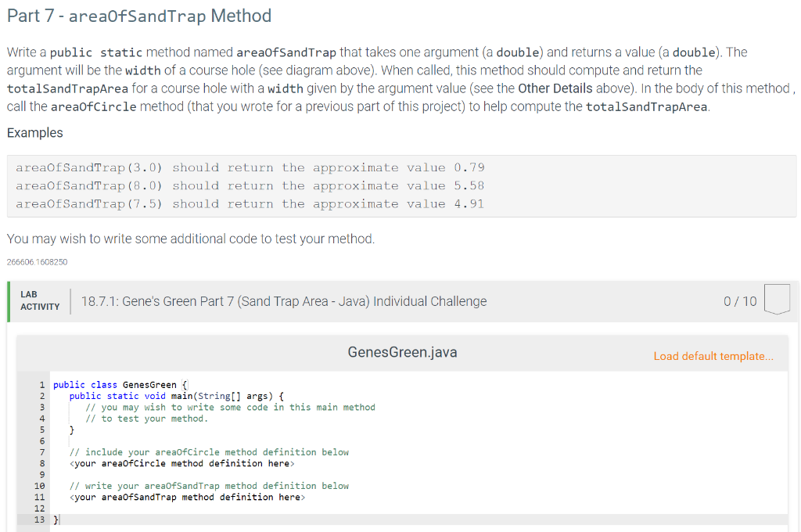The width and height of the screenshot is (801, 532).
Task: Click the Examples subheading
Action: (x=34, y=133)
